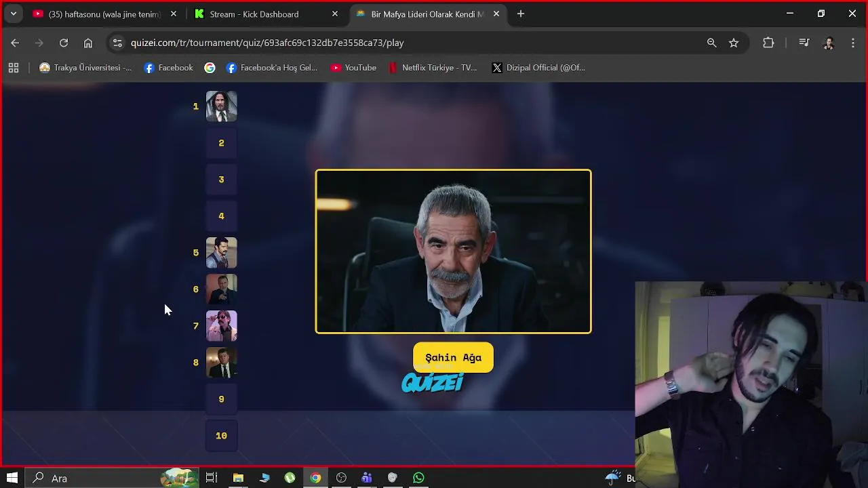Select the rank 8 character thumbnail
The width and height of the screenshot is (868, 488).
point(222,363)
